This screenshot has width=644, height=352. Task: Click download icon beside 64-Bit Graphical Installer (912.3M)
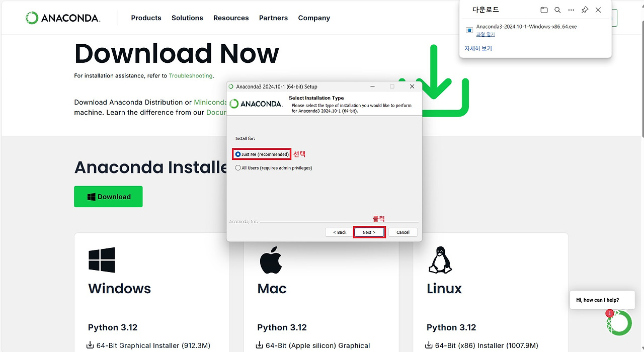tap(91, 345)
